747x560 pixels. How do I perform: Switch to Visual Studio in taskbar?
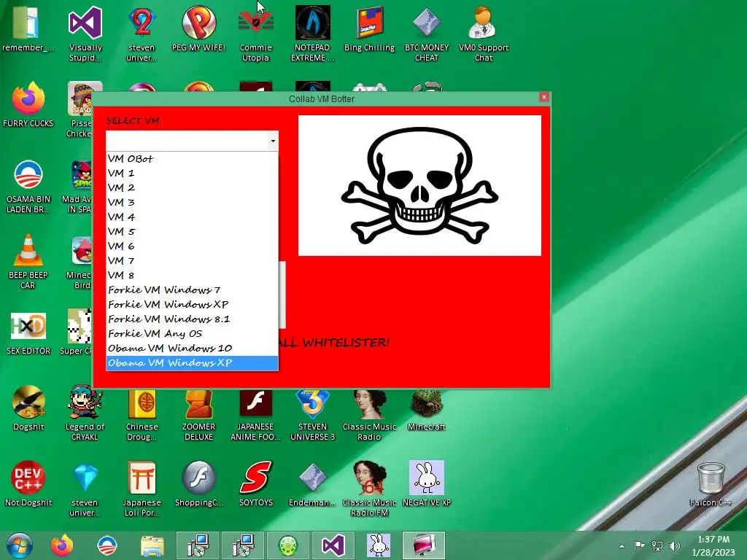pyautogui.click(x=333, y=545)
